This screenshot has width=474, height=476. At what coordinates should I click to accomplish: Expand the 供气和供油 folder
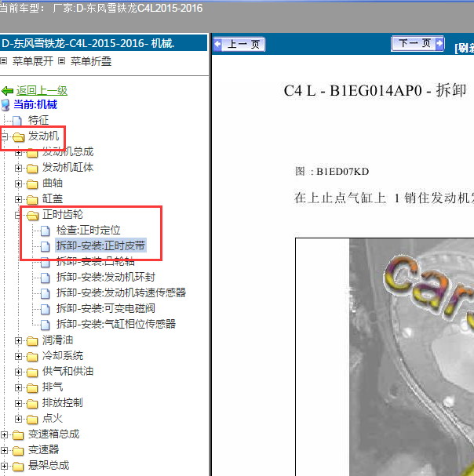(18, 372)
